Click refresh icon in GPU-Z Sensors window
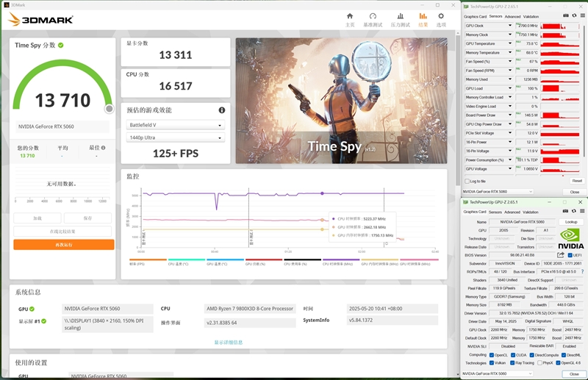Screen dimensions: 588x380 click(574, 15)
